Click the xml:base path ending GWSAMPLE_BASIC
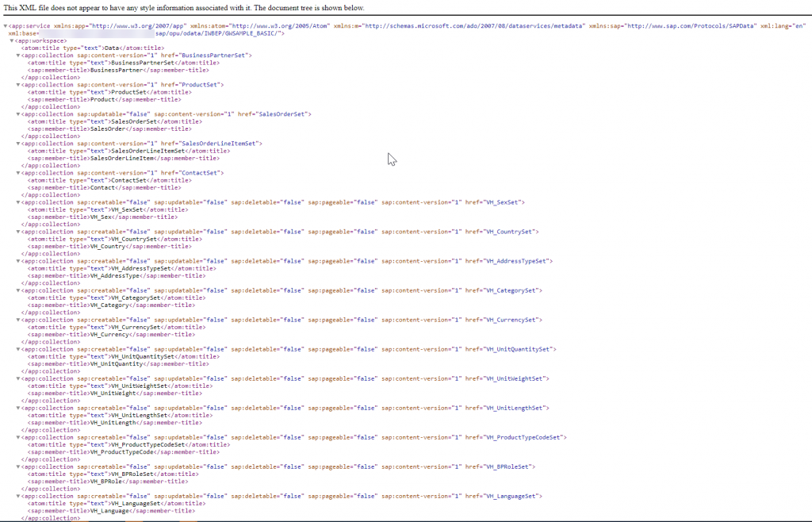Image resolution: width=812 pixels, height=522 pixels. [x=216, y=33]
